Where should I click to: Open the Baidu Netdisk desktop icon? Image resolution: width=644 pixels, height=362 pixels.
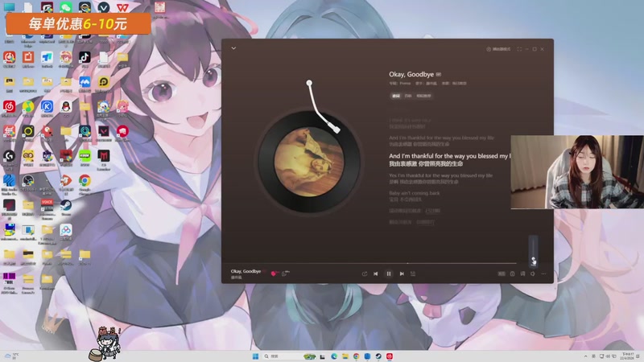66,230
